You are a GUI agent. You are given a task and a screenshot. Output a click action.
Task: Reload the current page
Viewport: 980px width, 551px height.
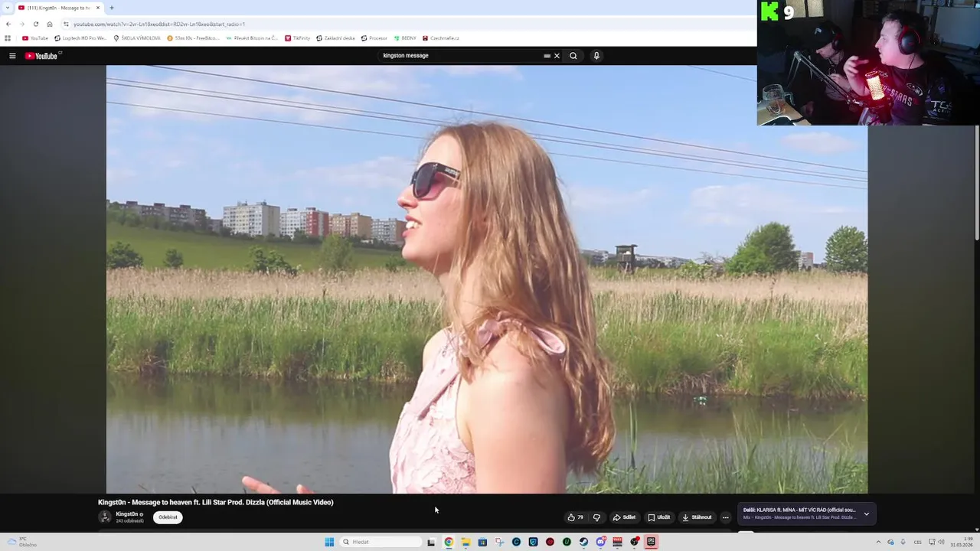coord(35,24)
